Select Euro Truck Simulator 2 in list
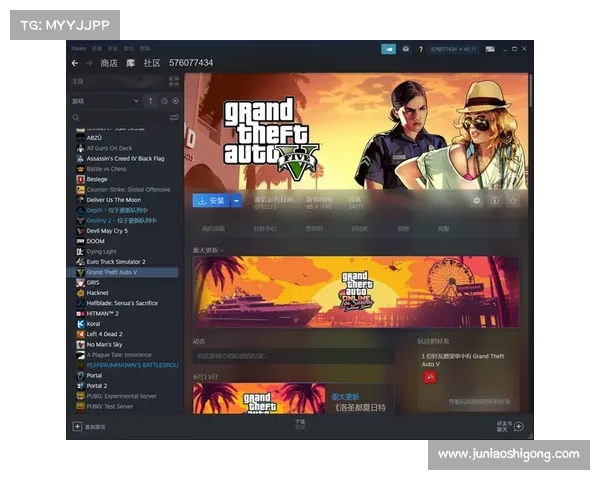Image resolution: width=600 pixels, height=480 pixels. tap(115, 261)
